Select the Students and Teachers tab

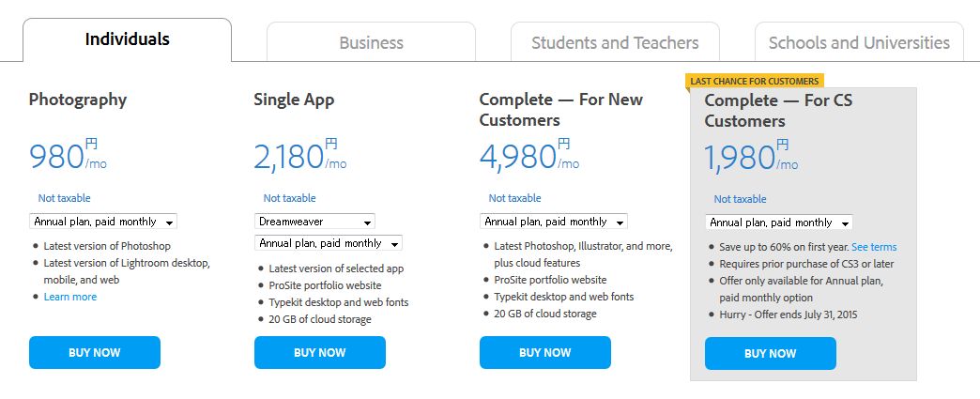pyautogui.click(x=615, y=42)
